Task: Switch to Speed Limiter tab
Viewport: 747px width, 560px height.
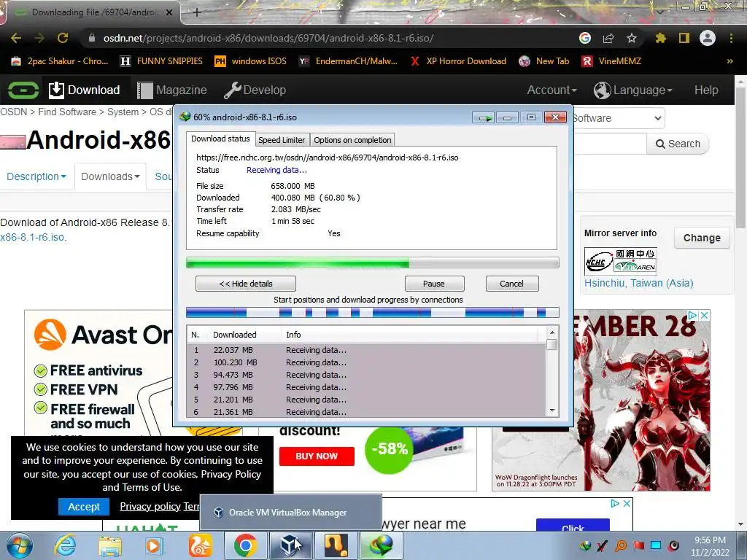Action: 282,140
